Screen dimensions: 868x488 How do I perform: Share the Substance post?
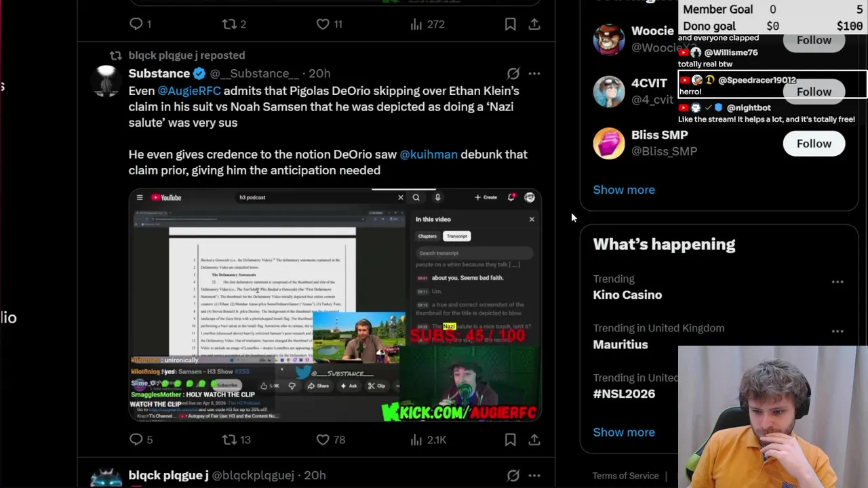pos(534,440)
